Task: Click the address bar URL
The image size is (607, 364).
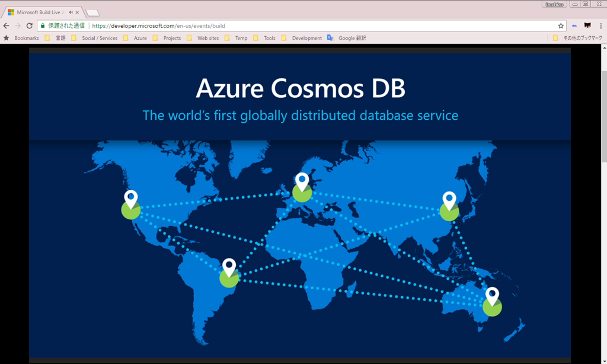Action: click(159, 26)
